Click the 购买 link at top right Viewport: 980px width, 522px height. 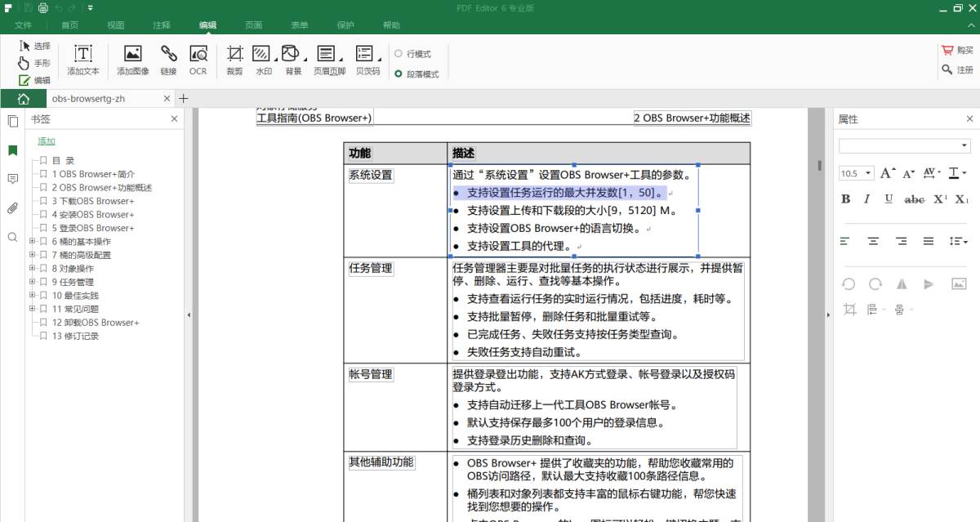(x=960, y=49)
